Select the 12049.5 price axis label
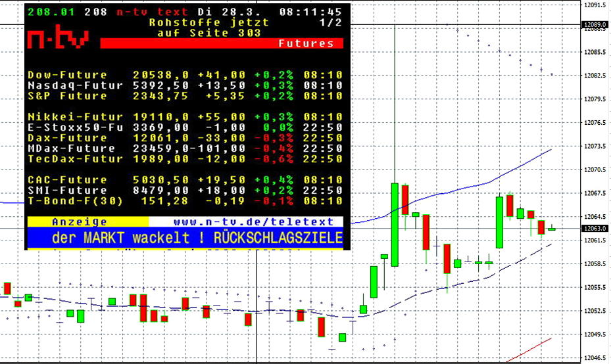Viewport: 611px width, 364px height. (x=595, y=334)
